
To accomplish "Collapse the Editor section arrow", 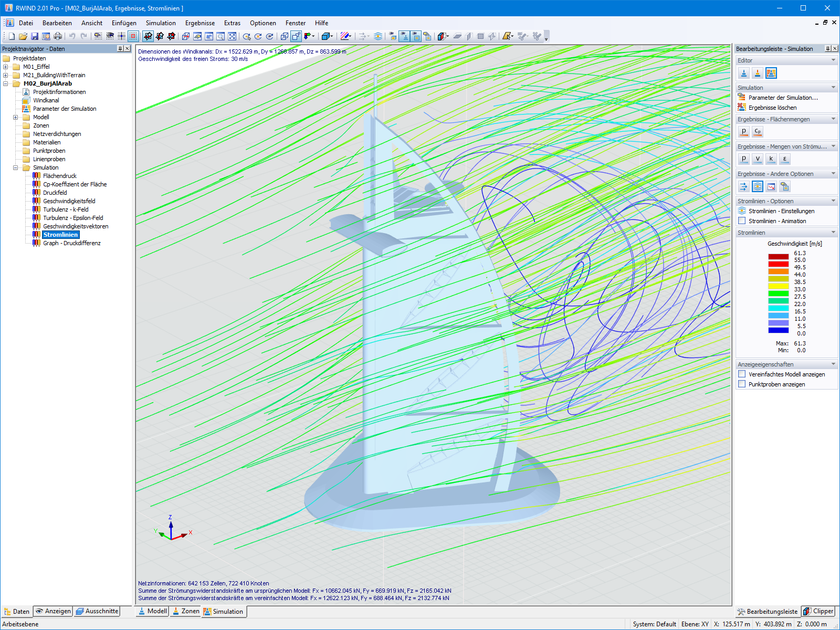I will (x=833, y=60).
